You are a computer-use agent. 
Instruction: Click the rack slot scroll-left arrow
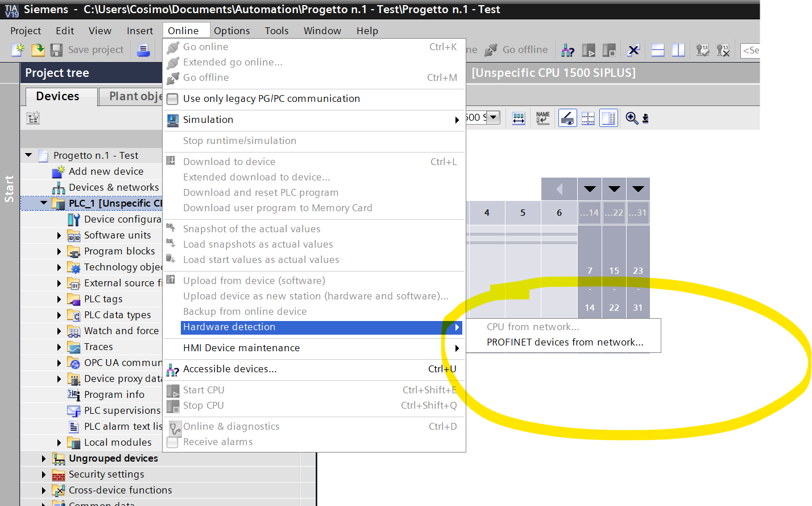pos(560,189)
